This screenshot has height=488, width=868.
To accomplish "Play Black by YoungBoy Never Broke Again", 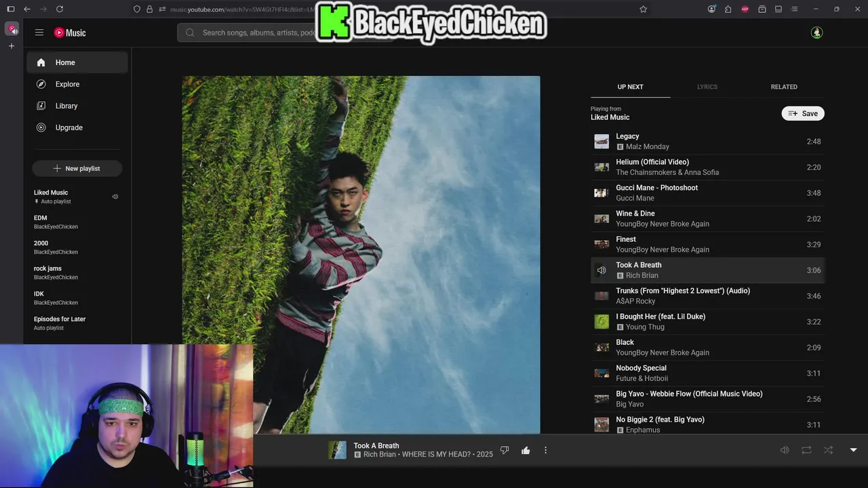I will (x=707, y=348).
